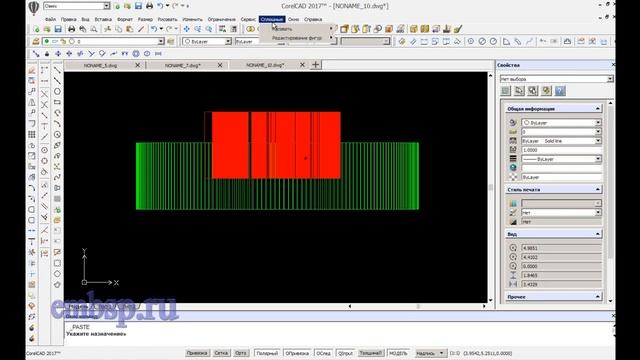
Task: Toggle МОДЕЛЬ mode in the status bar
Action: 398,353
